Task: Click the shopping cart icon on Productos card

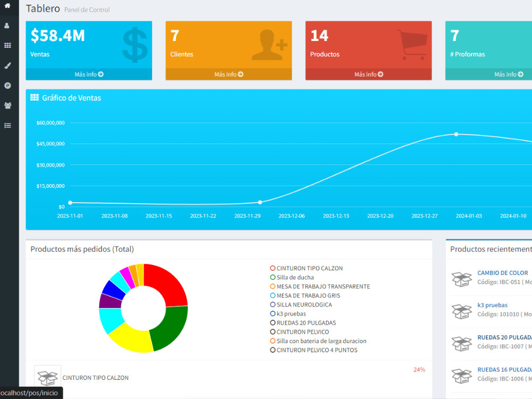Action: click(x=412, y=45)
